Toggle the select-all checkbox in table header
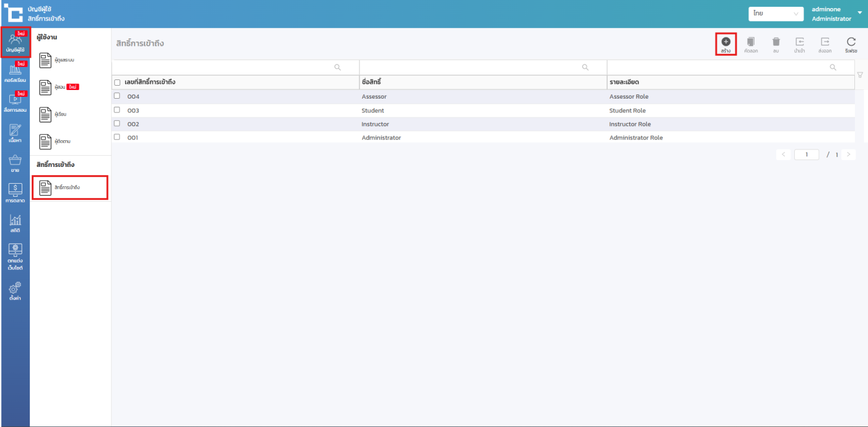The width and height of the screenshot is (868, 427). [117, 83]
